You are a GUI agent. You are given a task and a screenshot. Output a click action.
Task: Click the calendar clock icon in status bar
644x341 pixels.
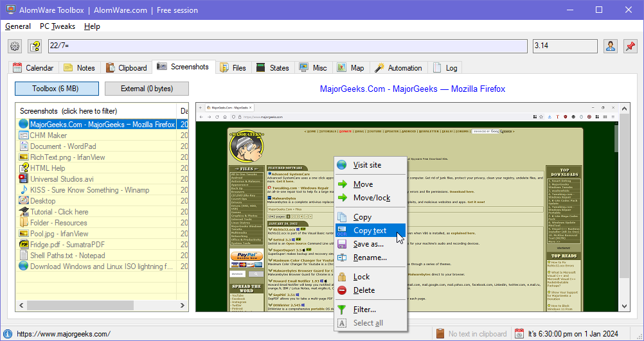click(x=519, y=333)
